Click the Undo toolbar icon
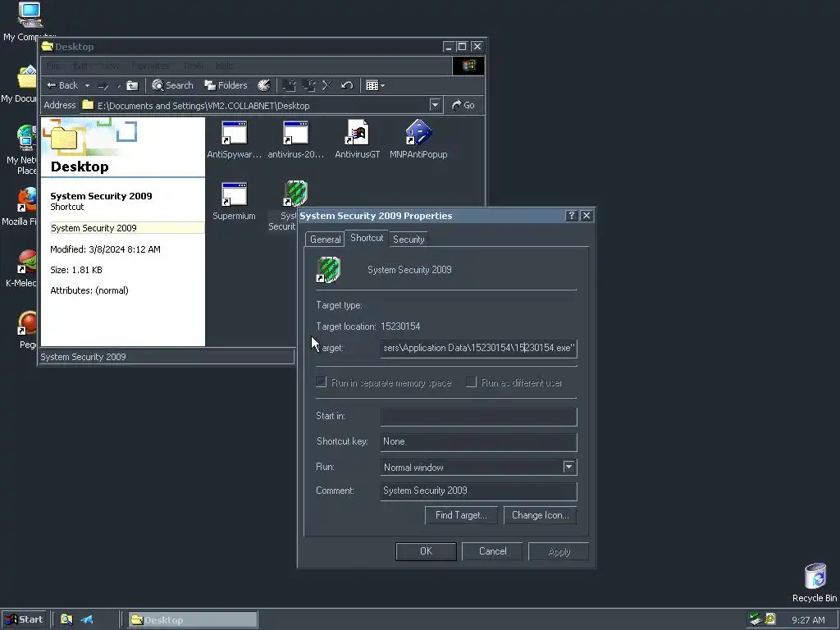This screenshot has height=630, width=840. click(347, 85)
